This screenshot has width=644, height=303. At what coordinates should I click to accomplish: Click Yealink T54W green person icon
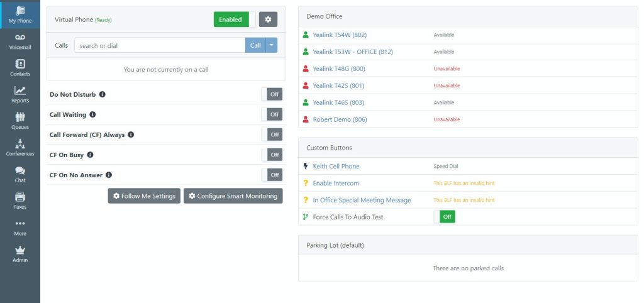[306, 35]
